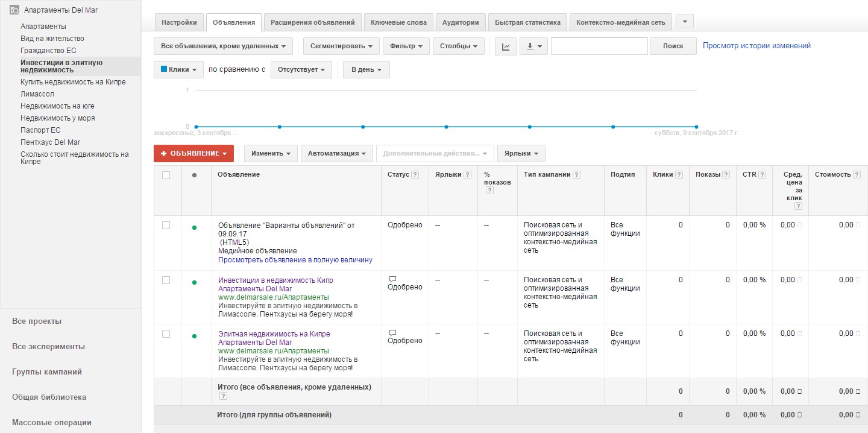
Task: Click help icon under % показов column
Action: pyautogui.click(x=489, y=191)
